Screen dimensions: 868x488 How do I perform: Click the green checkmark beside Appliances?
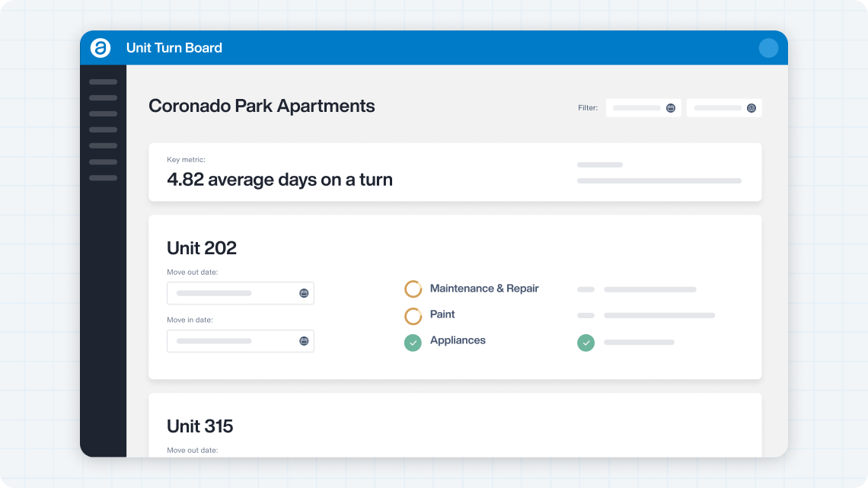tap(413, 343)
